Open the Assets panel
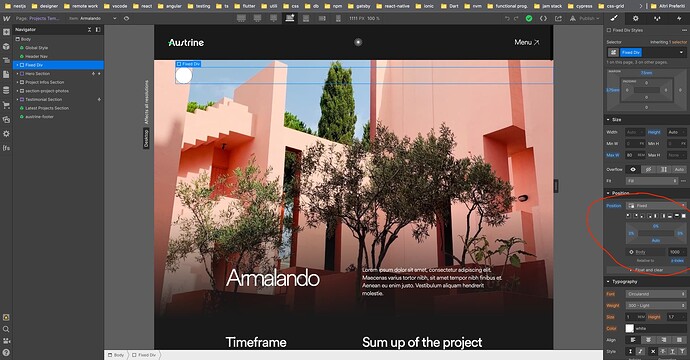The width and height of the screenshot is (690, 360). [x=6, y=119]
